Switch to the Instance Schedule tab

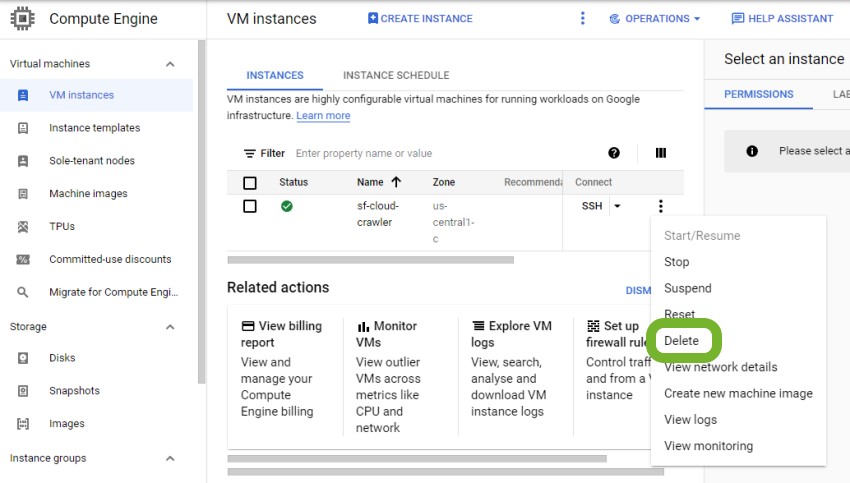point(395,75)
